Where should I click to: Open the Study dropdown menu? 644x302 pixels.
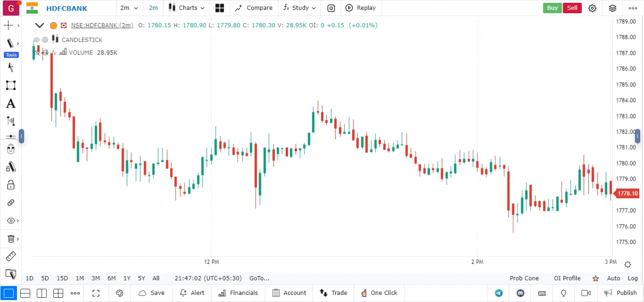299,8
